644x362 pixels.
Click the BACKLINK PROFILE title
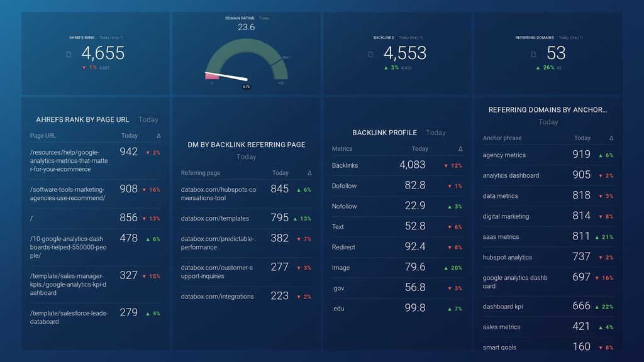(x=384, y=133)
